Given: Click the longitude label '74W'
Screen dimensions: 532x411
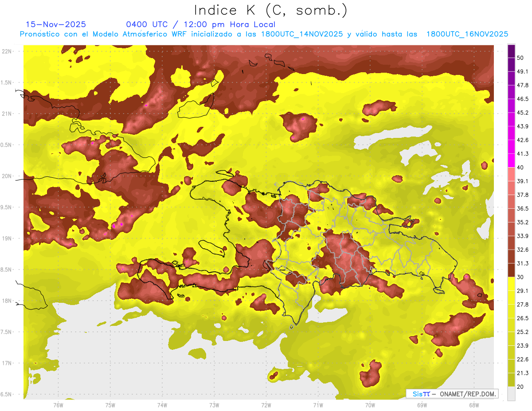Looking at the screenshot, I should coord(162,405).
